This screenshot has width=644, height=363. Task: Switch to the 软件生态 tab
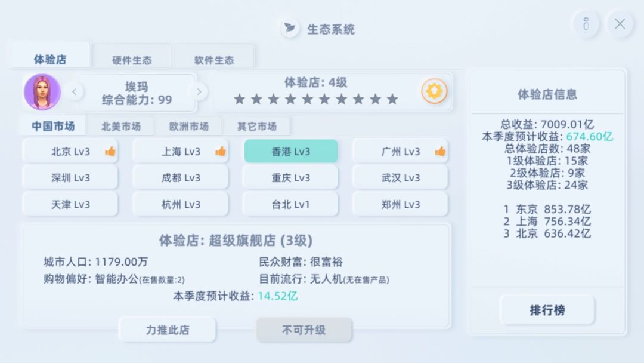214,60
